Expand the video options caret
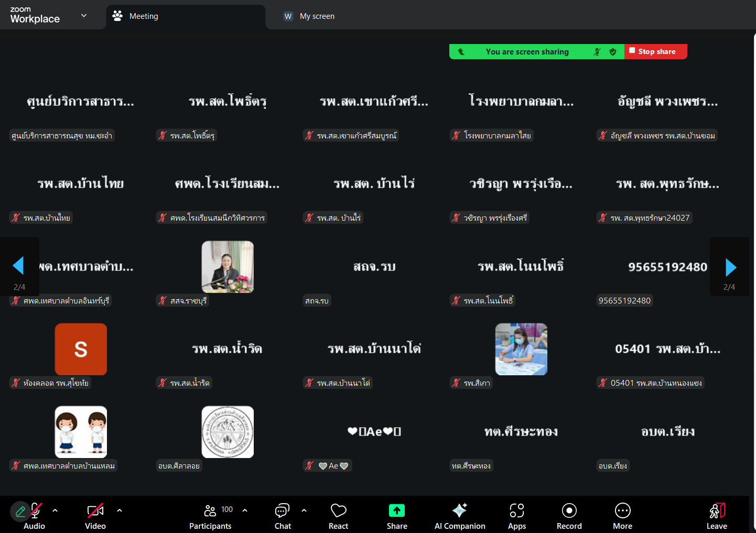The width and height of the screenshot is (756, 533). 120,510
